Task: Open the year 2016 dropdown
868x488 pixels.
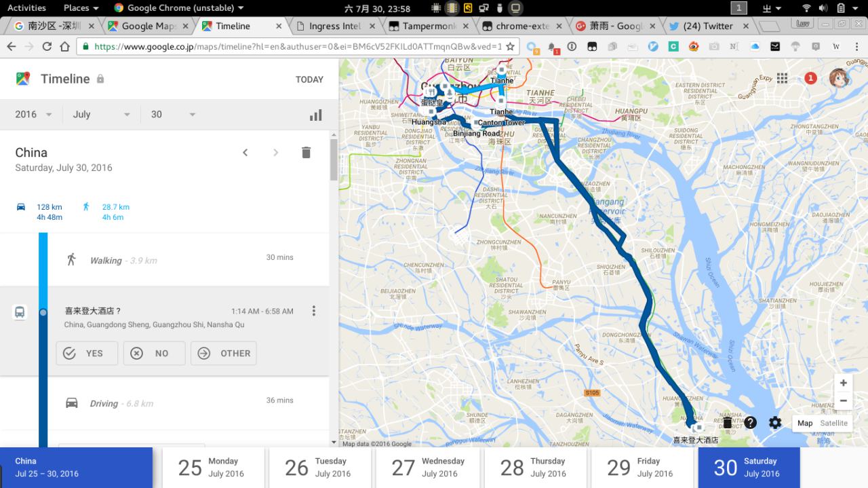Action: click(x=33, y=114)
